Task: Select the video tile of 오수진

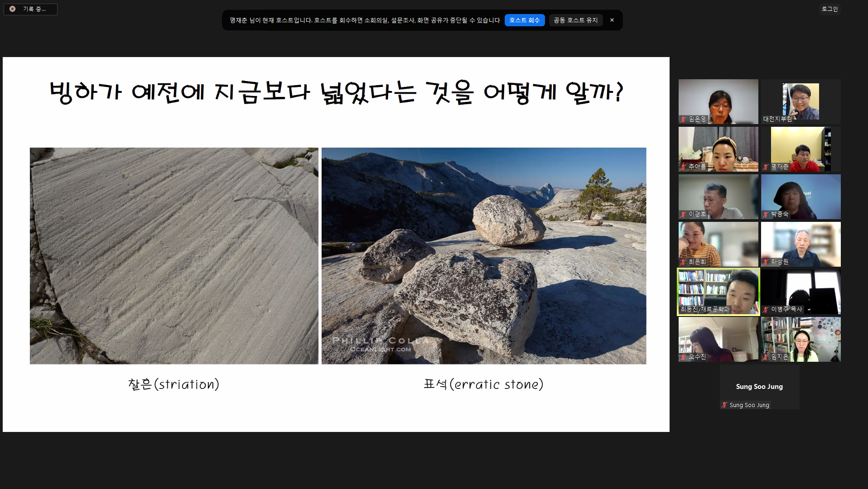Action: (x=719, y=339)
